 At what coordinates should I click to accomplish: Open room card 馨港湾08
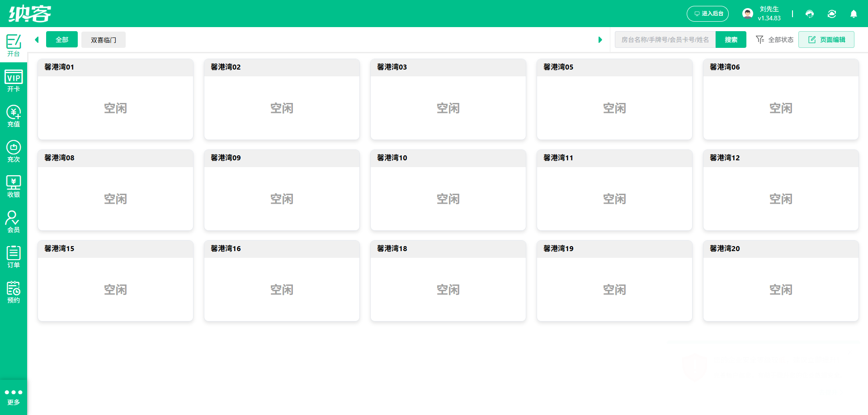[x=115, y=190]
